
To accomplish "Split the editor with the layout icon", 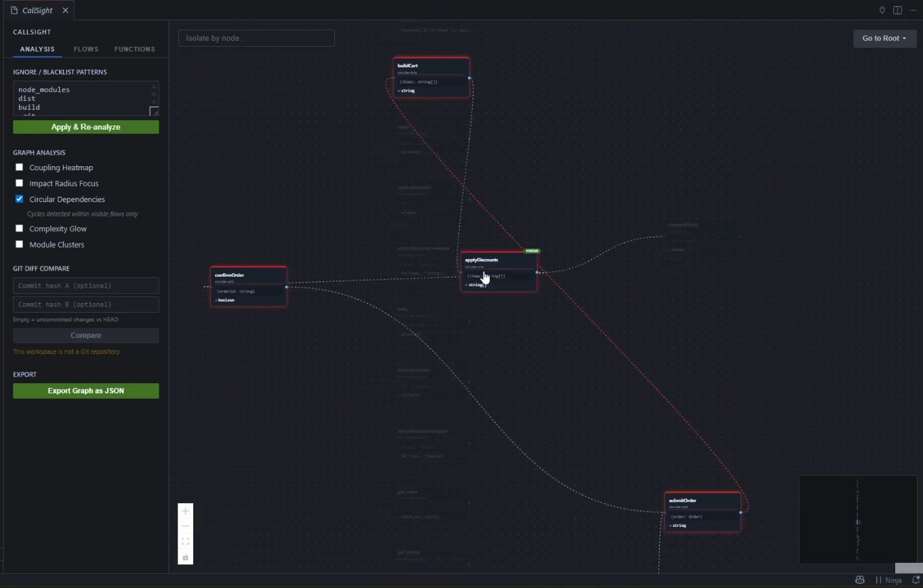I will click(x=897, y=10).
